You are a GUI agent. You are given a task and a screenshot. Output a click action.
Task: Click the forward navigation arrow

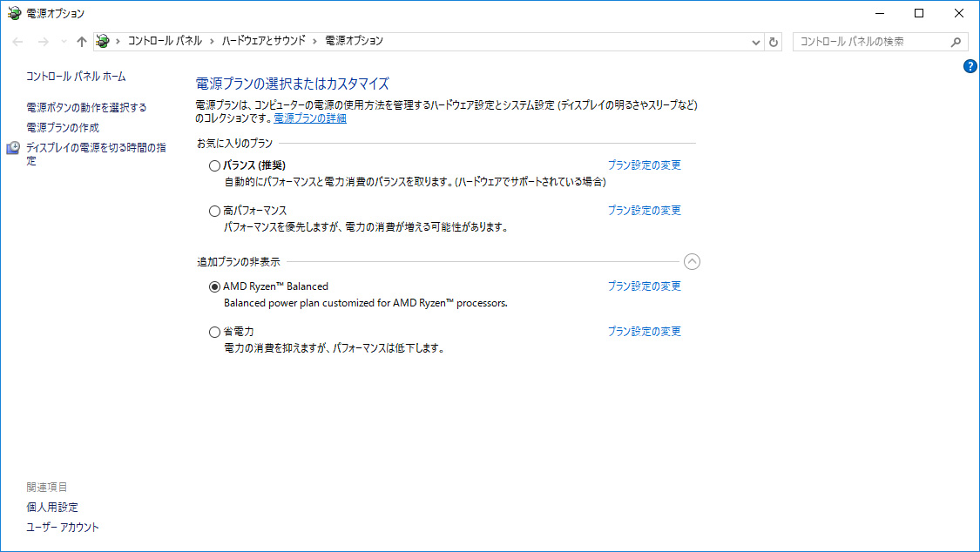(x=44, y=42)
